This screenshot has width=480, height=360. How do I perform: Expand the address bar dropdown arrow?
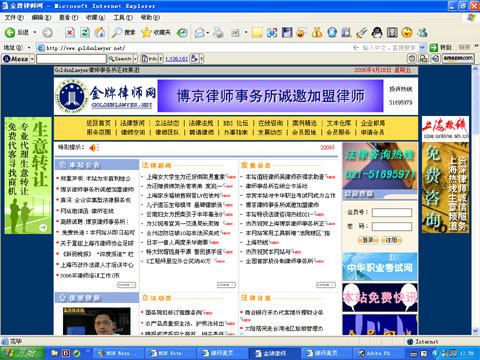[422, 48]
